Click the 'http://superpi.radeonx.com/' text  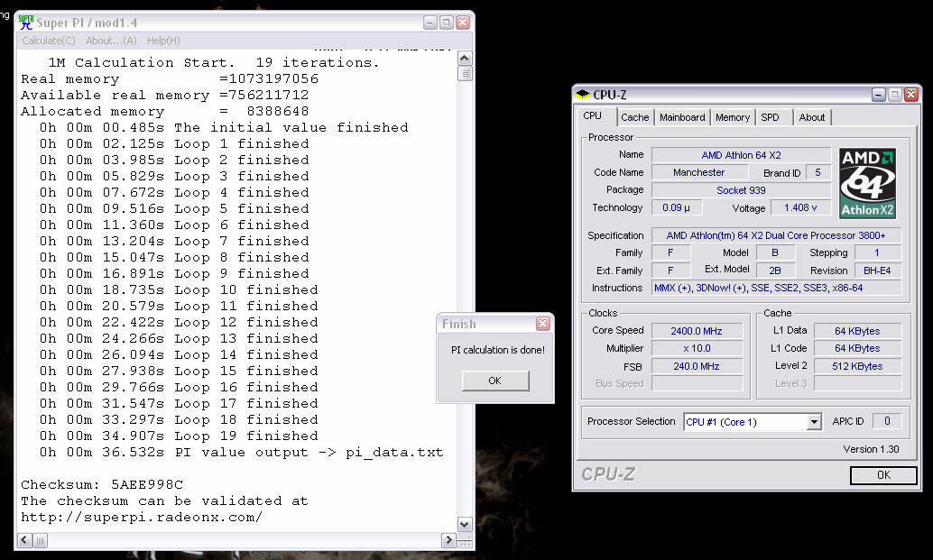(x=142, y=518)
